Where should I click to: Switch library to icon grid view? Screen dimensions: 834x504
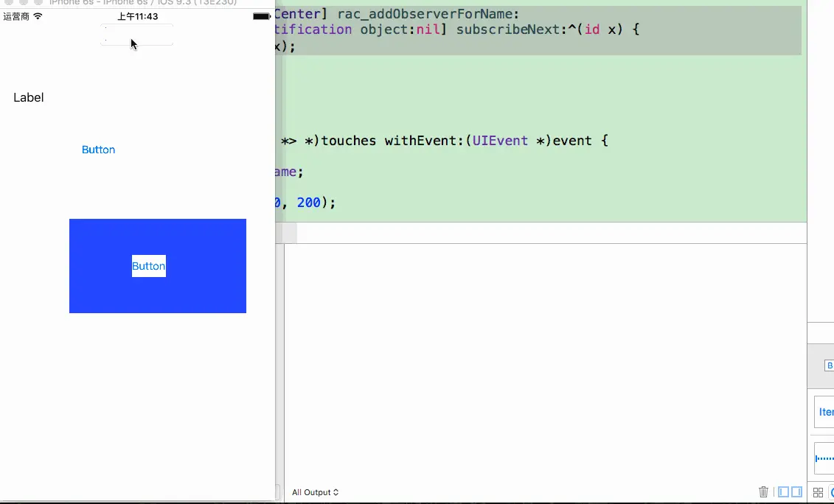tap(818, 492)
